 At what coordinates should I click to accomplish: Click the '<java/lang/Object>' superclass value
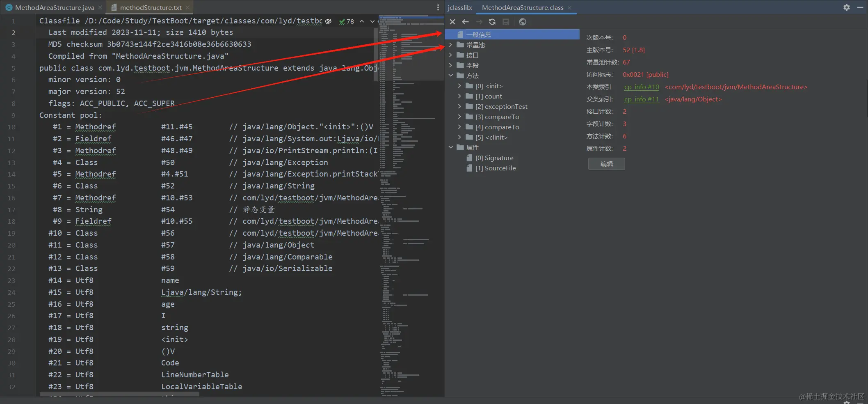click(x=693, y=99)
